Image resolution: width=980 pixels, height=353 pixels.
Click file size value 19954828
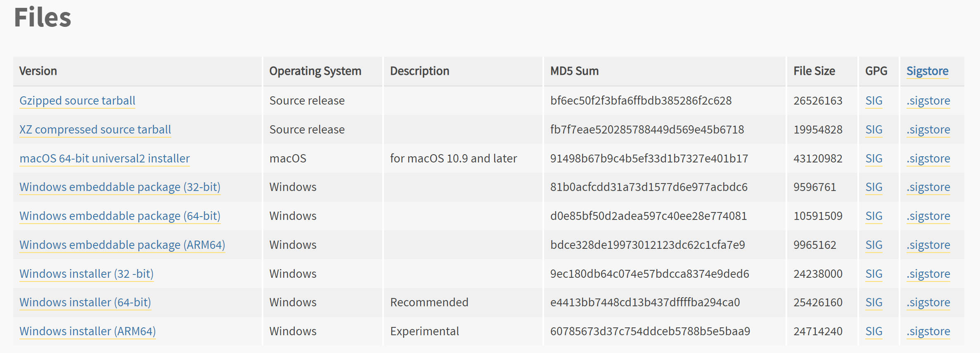pos(818,130)
